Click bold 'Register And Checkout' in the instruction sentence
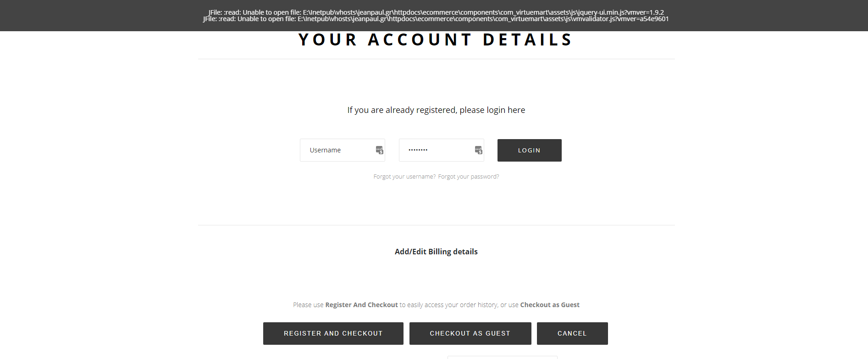This screenshot has height=359, width=868. (361, 305)
